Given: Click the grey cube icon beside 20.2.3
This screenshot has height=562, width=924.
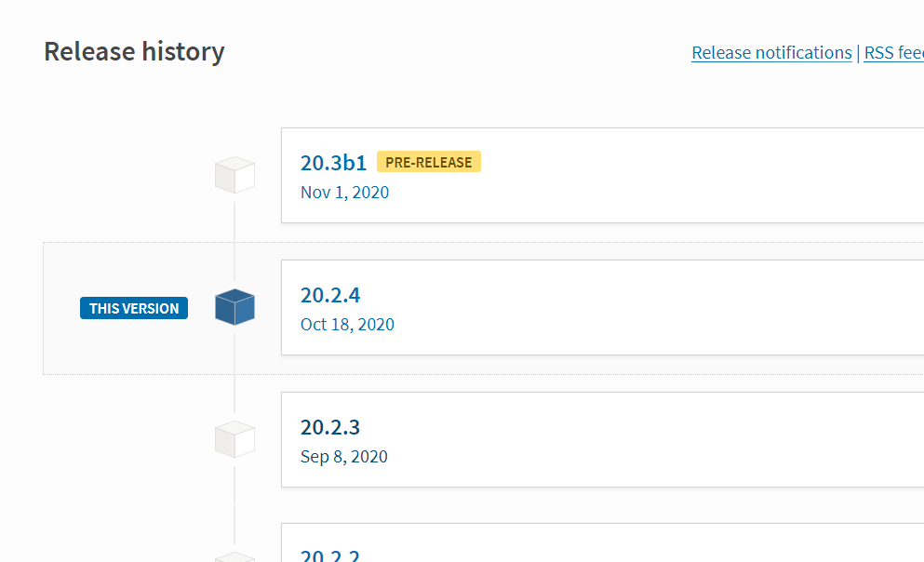Looking at the screenshot, I should click(x=234, y=439).
